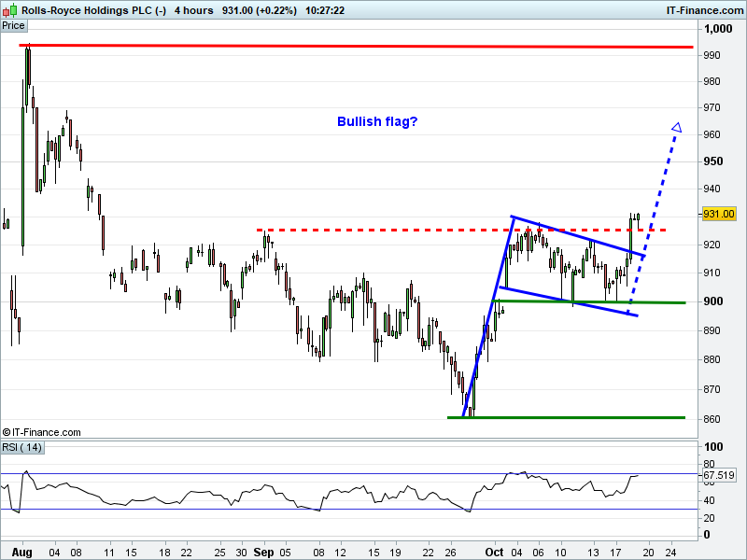The width and height of the screenshot is (747, 560).
Task: Click the candlestick icon in the title bar
Action: (x=10, y=10)
